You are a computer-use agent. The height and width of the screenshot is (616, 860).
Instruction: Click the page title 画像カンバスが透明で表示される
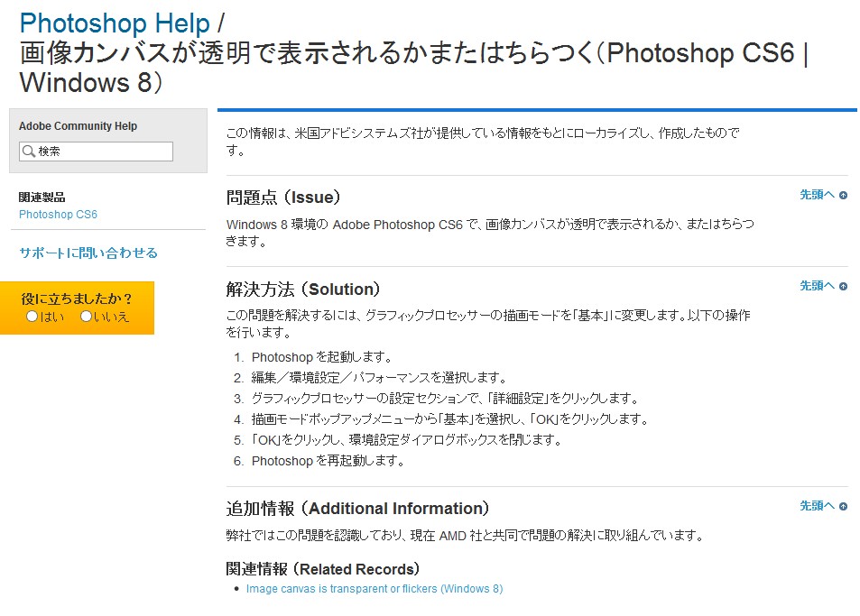(414, 68)
